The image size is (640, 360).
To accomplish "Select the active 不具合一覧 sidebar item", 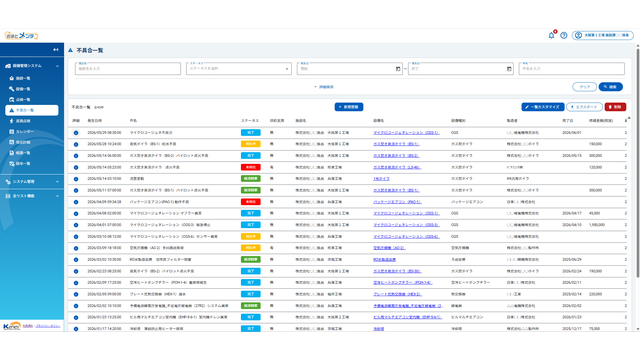I will pos(32,110).
